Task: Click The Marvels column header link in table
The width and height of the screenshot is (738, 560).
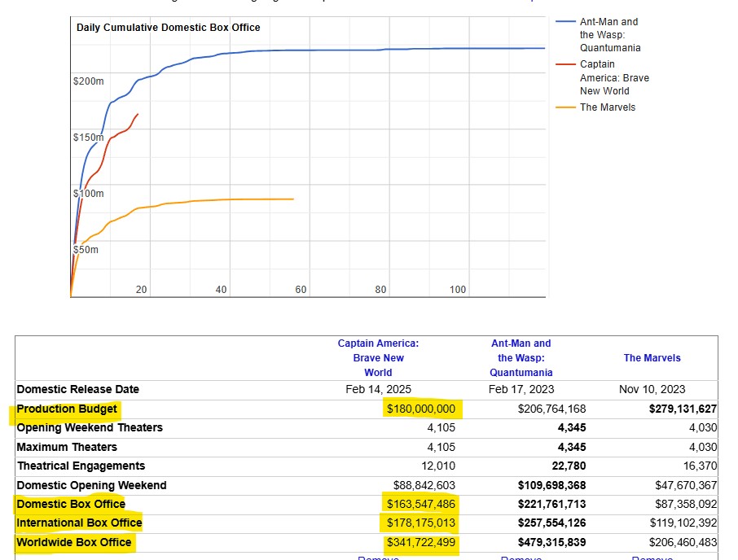Action: [652, 358]
